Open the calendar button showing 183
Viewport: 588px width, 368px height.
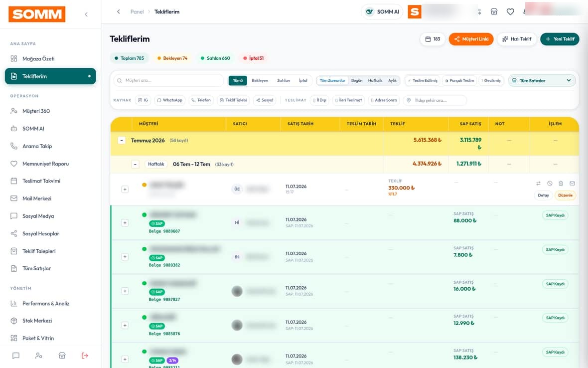point(433,39)
